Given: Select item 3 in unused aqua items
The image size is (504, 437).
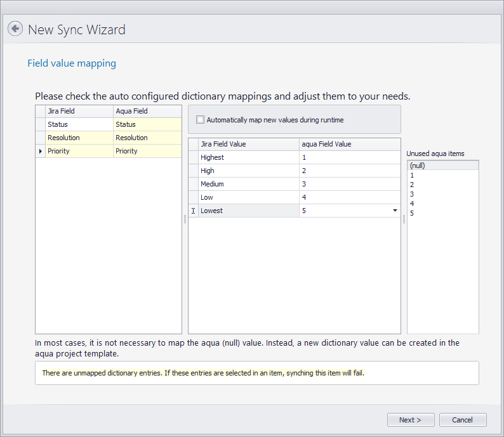Looking at the screenshot, I should [x=442, y=194].
